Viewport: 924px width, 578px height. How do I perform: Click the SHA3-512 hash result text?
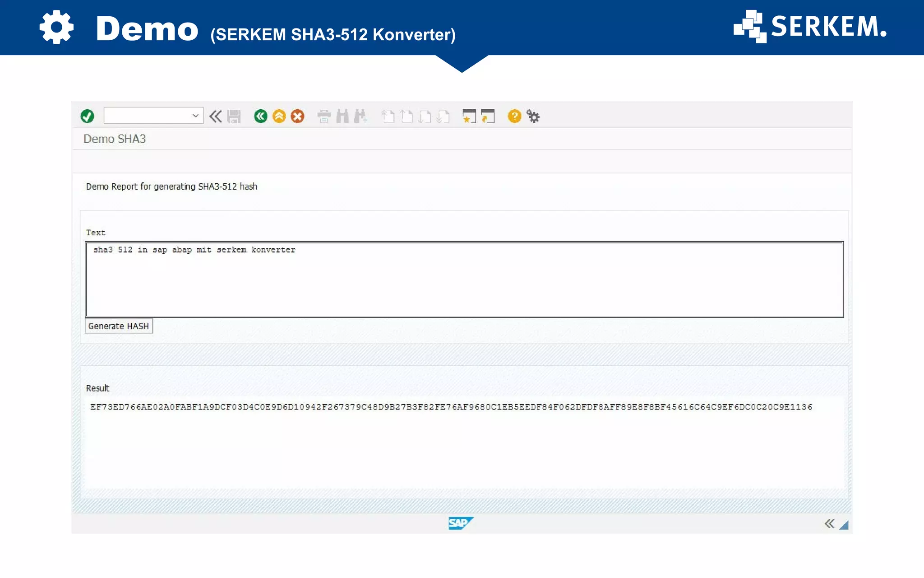click(x=451, y=407)
